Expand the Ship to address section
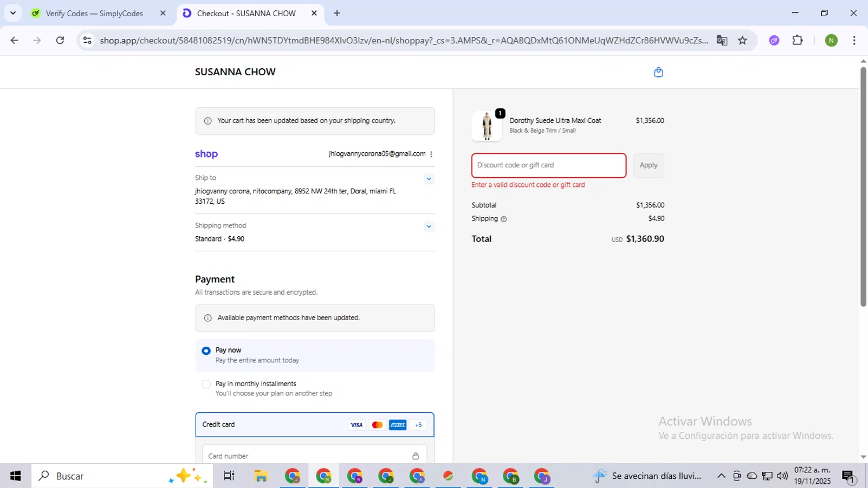 pyautogui.click(x=429, y=179)
